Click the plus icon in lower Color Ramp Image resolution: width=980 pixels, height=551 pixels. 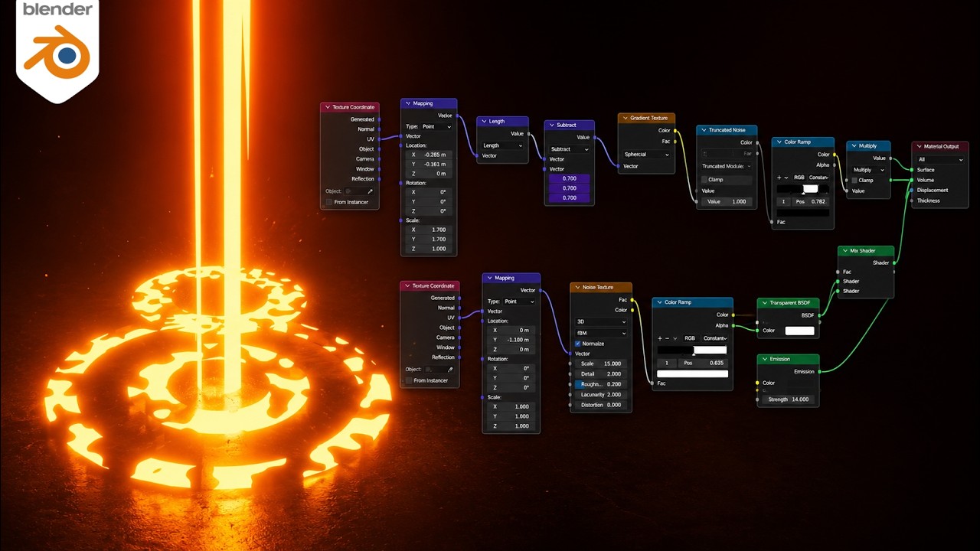(660, 338)
